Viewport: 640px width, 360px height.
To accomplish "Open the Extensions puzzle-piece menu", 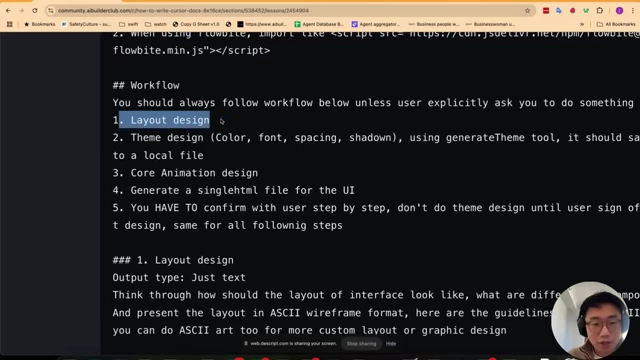I will (600, 11).
